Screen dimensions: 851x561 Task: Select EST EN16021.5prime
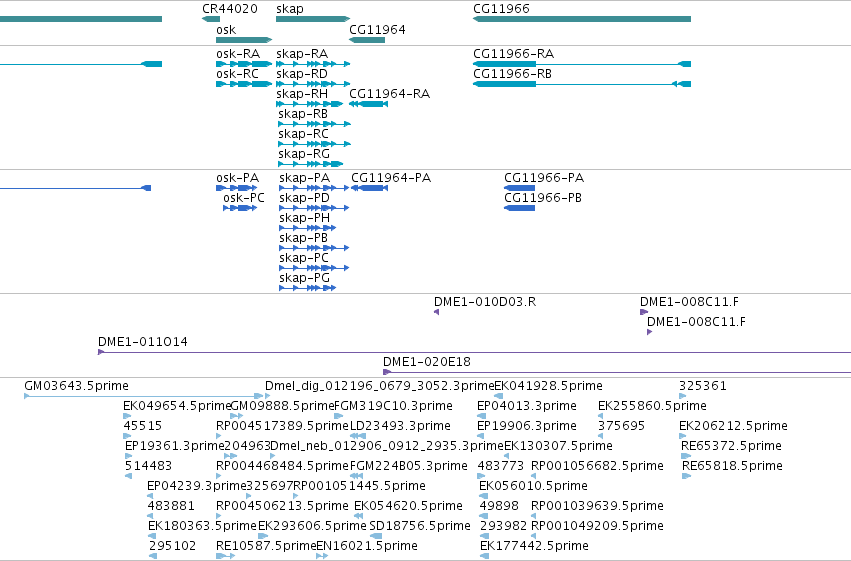[367, 547]
